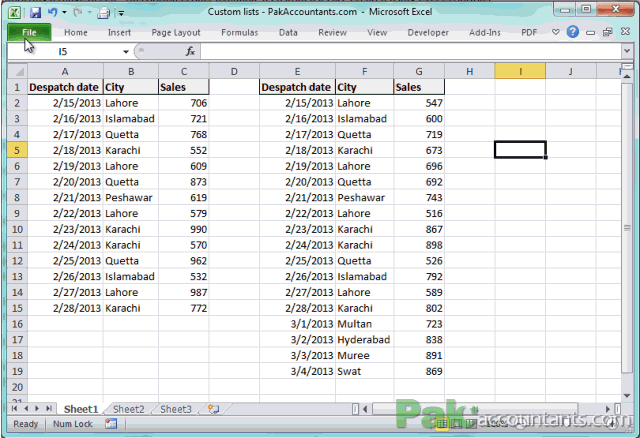Open the PDF tab
The image size is (640, 438).
click(529, 33)
